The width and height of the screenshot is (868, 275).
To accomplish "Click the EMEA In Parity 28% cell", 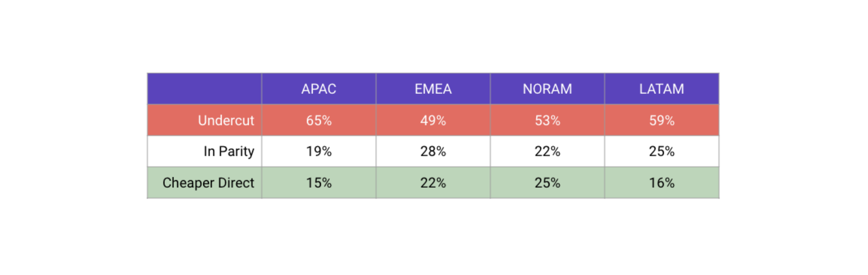I will [x=433, y=151].
